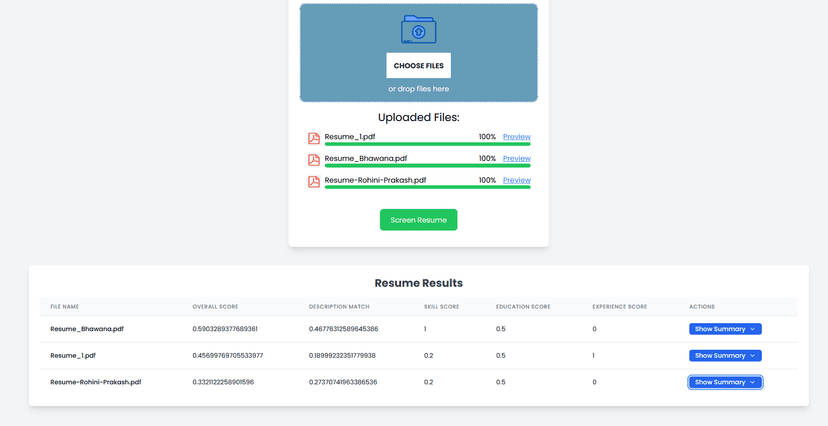Select the Resume_Bhawana.pdf file name in results
Screen dimensions: 828x426
click(x=87, y=329)
